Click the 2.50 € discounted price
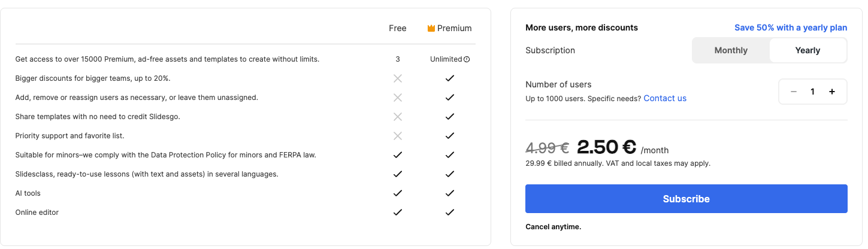868x249 pixels. click(x=606, y=147)
